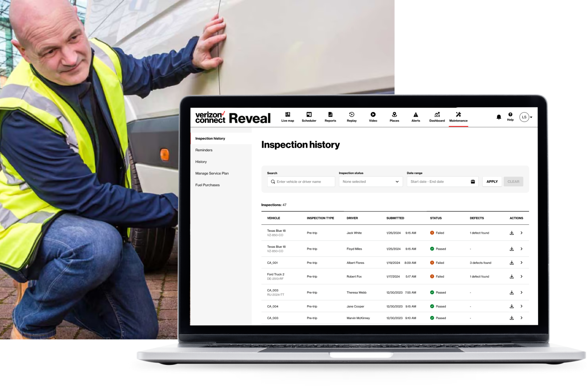
Task: Expand Robert Fox inspection details arrow
Action: (x=522, y=276)
